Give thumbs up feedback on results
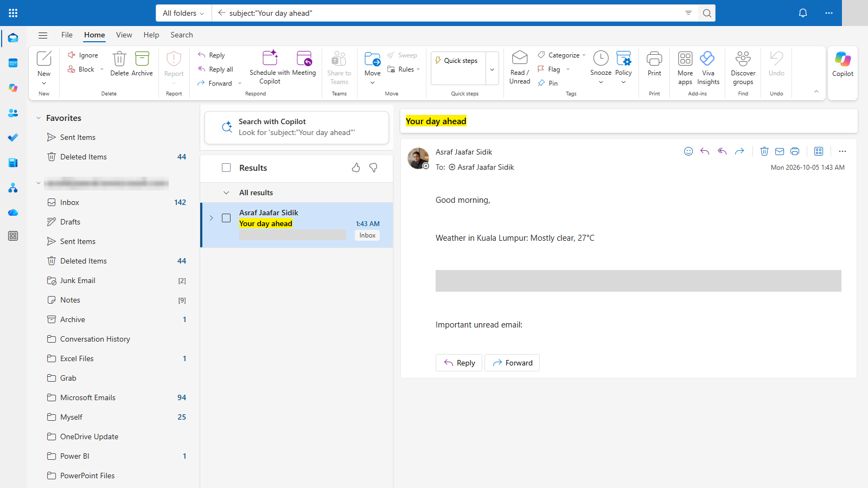This screenshot has height=488, width=868. point(356,168)
